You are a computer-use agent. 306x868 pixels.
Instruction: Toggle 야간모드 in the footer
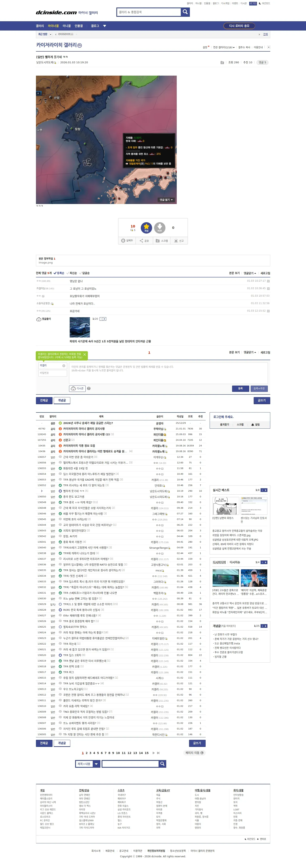point(250,839)
